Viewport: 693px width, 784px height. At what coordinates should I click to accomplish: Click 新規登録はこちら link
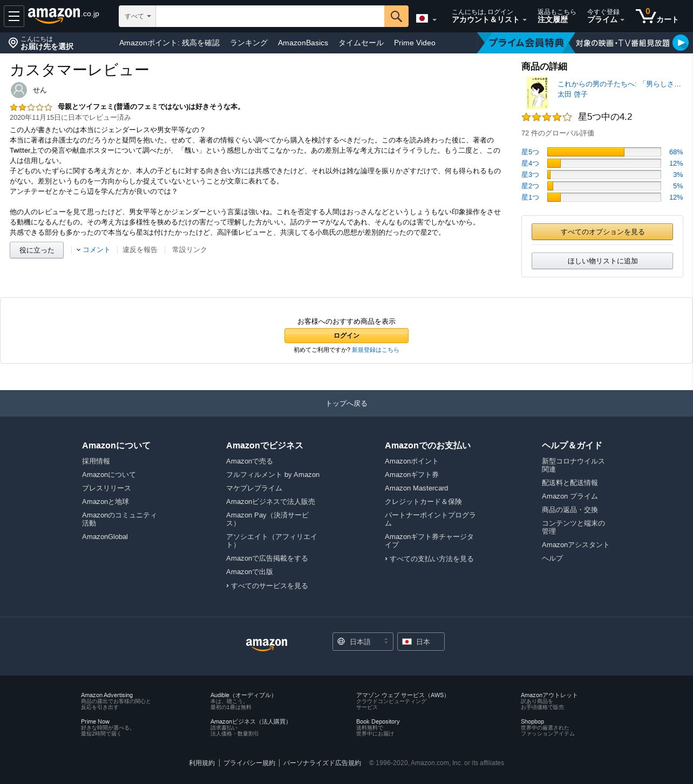(376, 350)
